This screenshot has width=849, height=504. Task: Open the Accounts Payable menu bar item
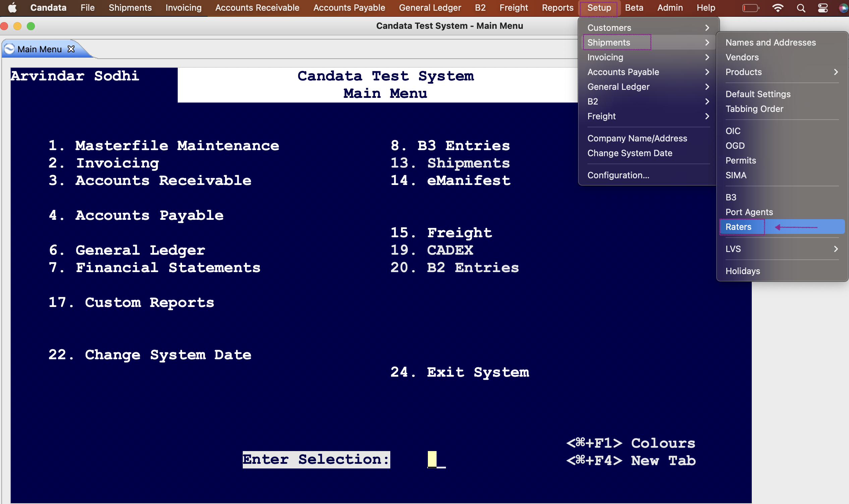point(349,8)
